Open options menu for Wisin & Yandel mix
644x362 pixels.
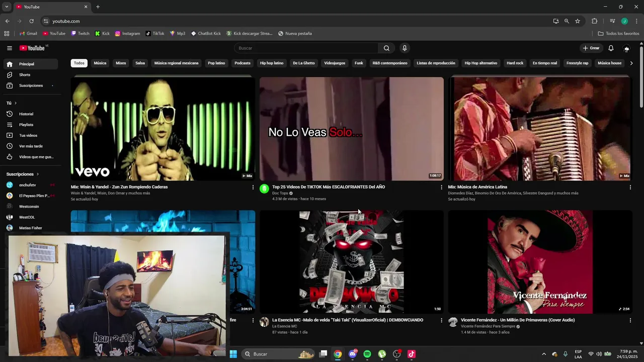click(x=253, y=187)
